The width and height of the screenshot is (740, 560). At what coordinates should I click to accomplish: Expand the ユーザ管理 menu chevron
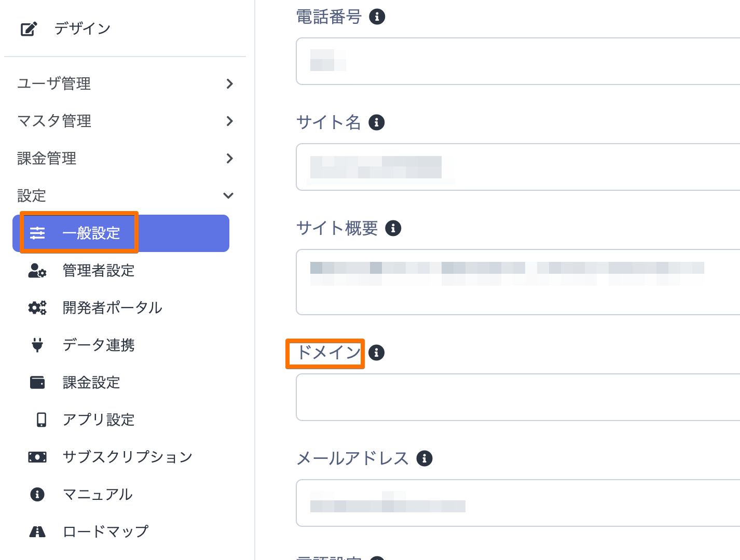(x=229, y=83)
